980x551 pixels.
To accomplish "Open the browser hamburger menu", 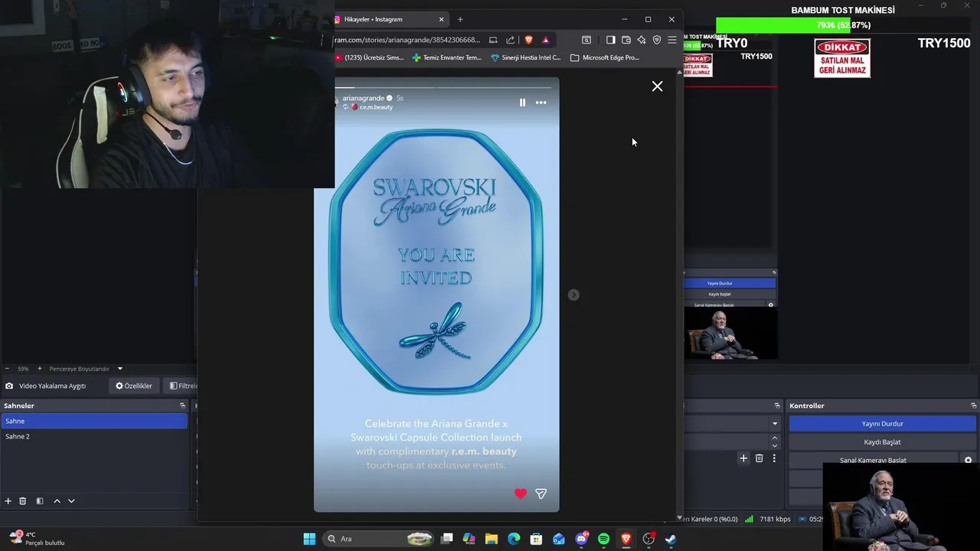I will point(672,40).
